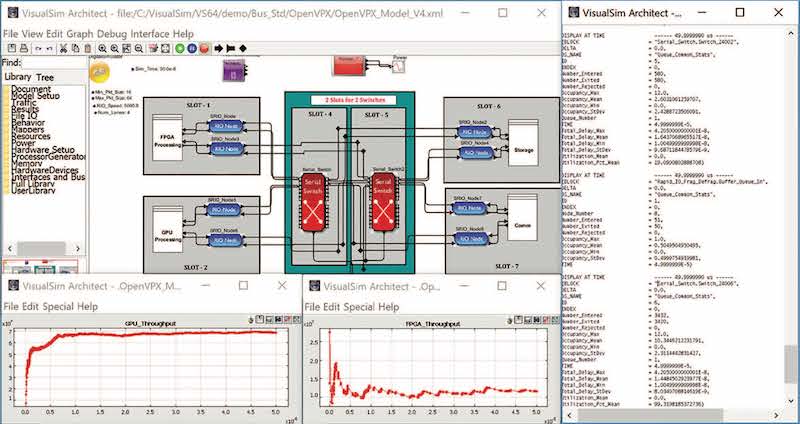Screen dimensions: 800x424
Task: Click the Cut scissors icon
Action: pos(64,48)
